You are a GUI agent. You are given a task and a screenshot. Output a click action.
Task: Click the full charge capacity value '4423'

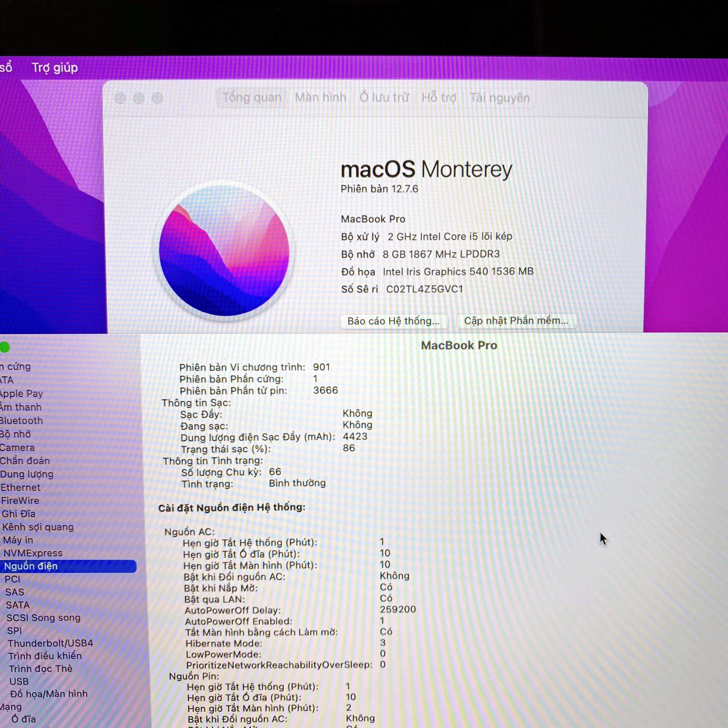click(x=355, y=436)
